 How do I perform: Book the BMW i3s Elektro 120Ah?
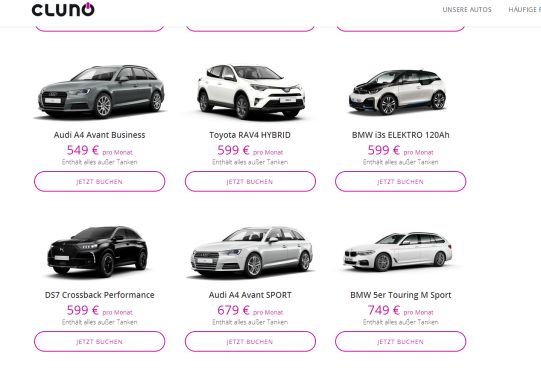[x=400, y=181]
